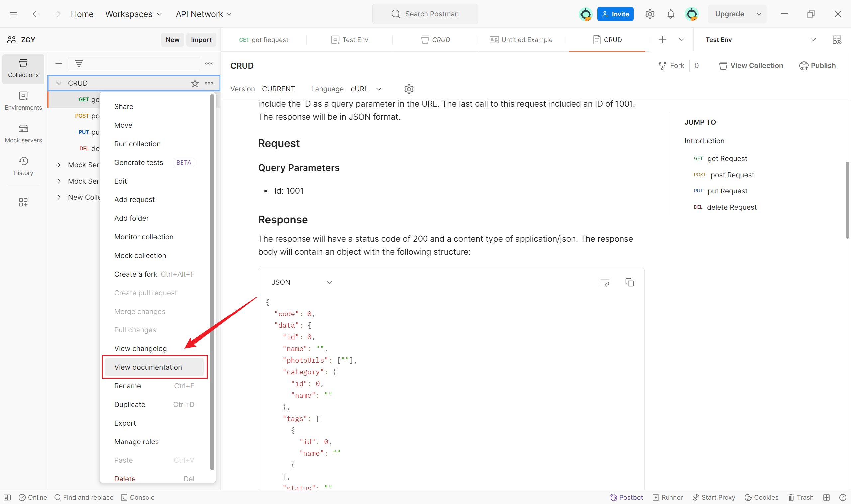Open the tab list chevron dropdown

(681, 40)
